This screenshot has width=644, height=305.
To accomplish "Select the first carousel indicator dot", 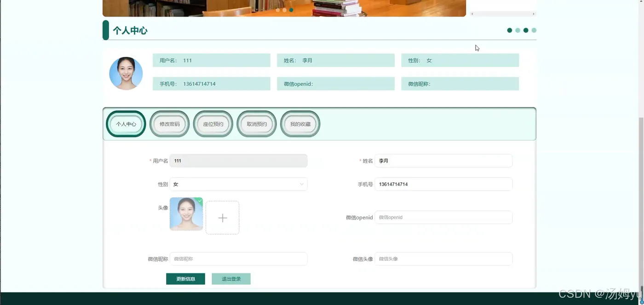I will coord(278,10).
